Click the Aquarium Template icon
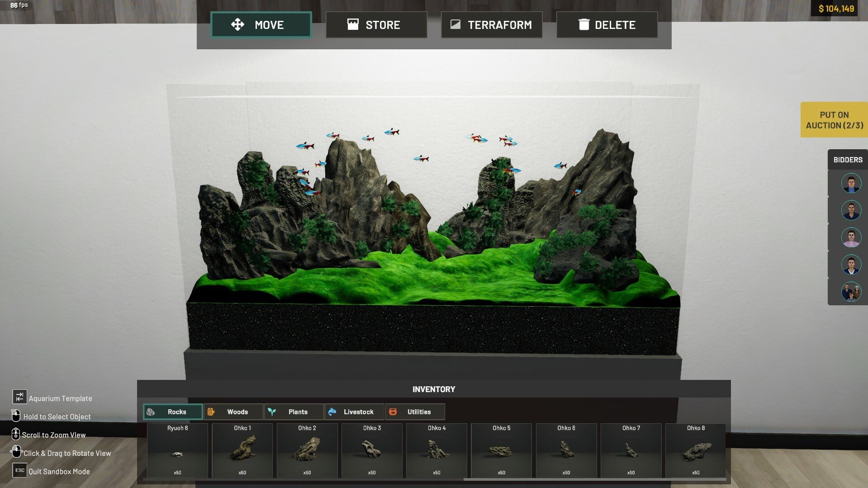 [x=19, y=397]
